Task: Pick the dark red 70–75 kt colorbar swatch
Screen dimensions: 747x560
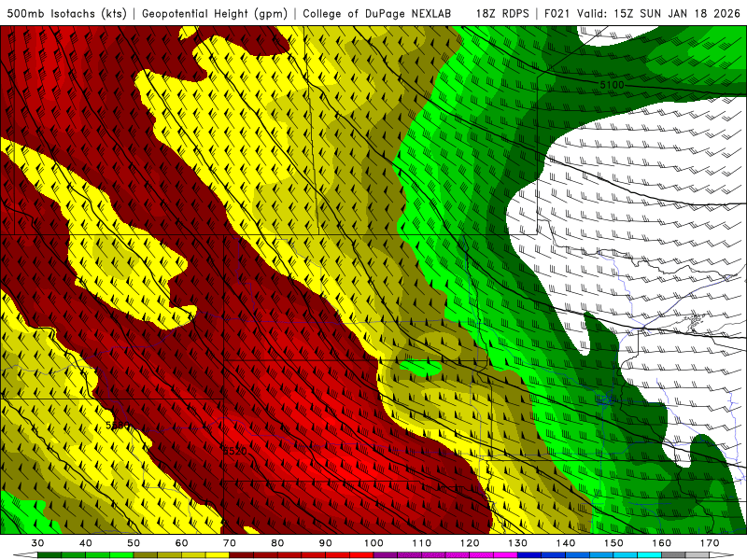Action: coord(242,555)
